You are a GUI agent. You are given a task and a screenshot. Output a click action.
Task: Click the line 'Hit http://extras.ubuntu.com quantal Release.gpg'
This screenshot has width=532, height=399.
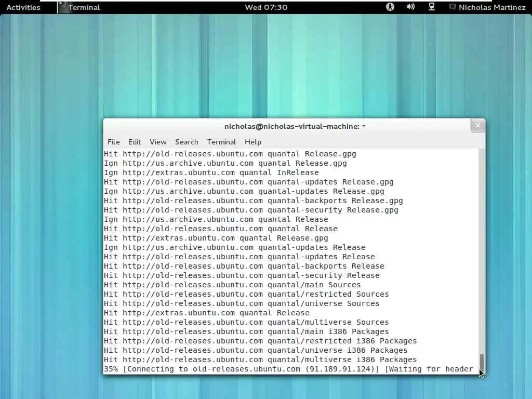(216, 238)
